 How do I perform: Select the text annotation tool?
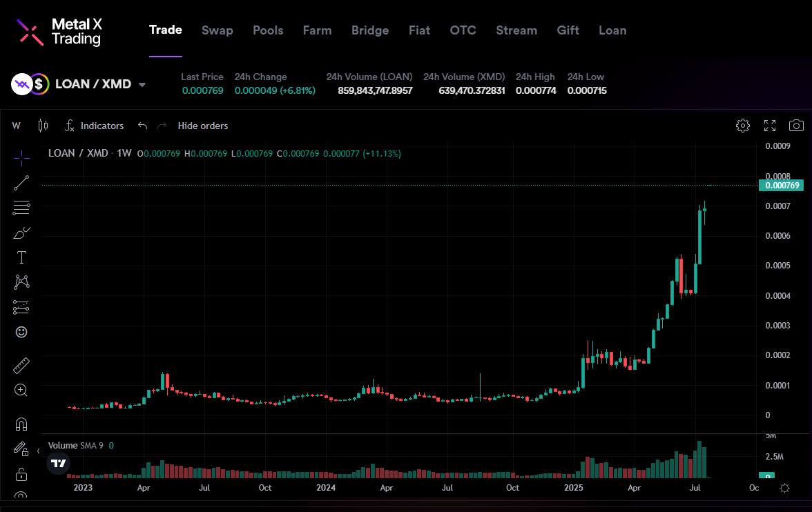[21, 257]
